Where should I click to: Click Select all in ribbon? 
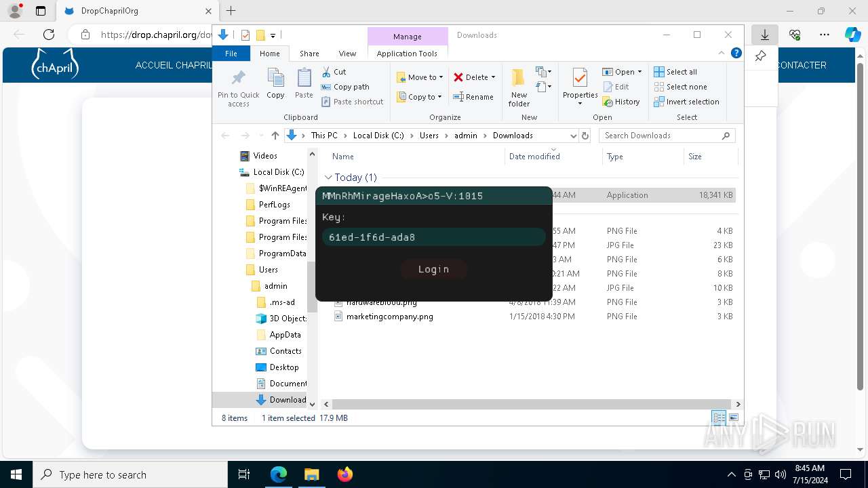[x=675, y=72]
